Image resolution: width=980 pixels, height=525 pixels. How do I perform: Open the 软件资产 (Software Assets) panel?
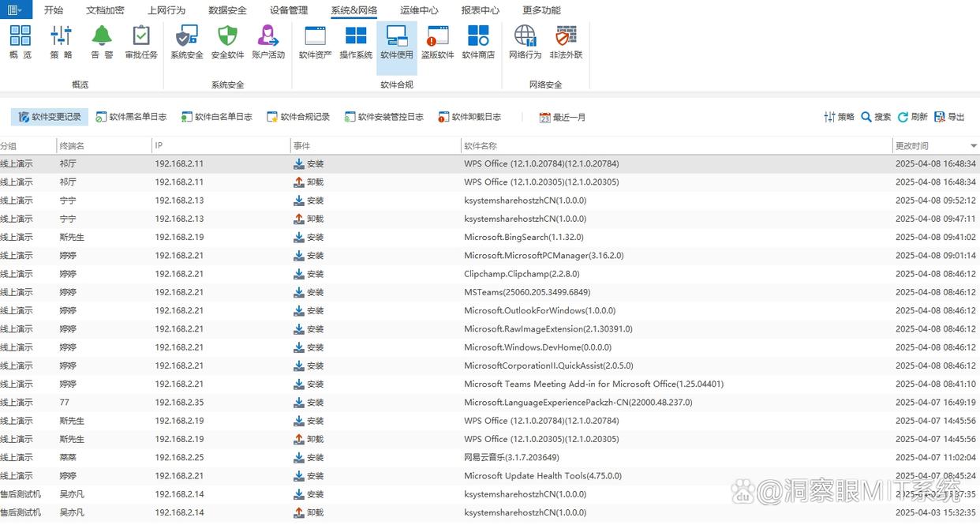click(314, 43)
